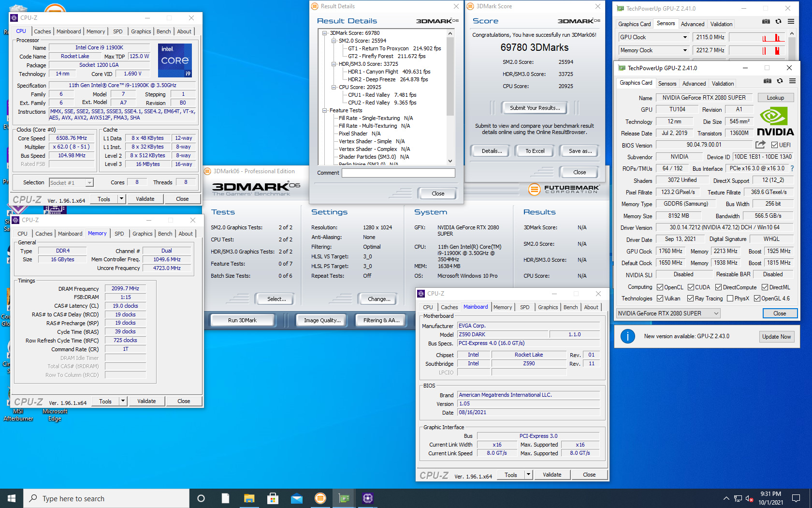812x508 pixels.
Task: Click the Futuremark logo in 3DMark06
Action: click(564, 189)
